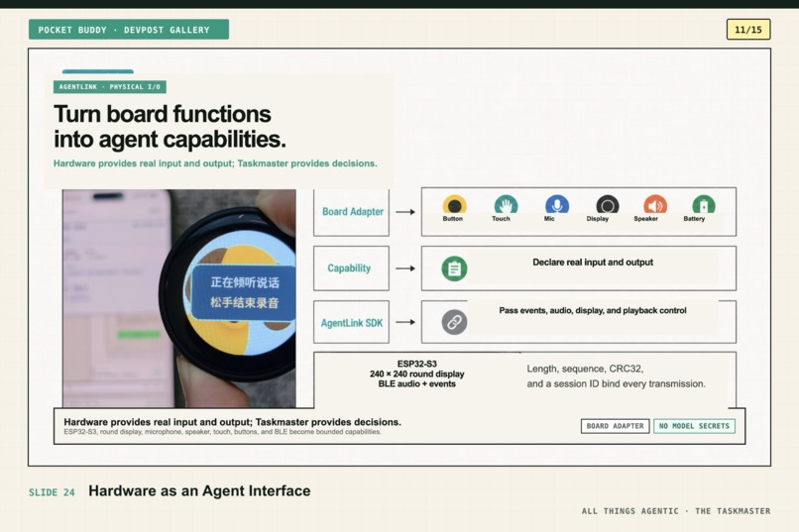Click the 'SLIDE 24' label
Screen dimensions: 799x532
tap(52, 492)
